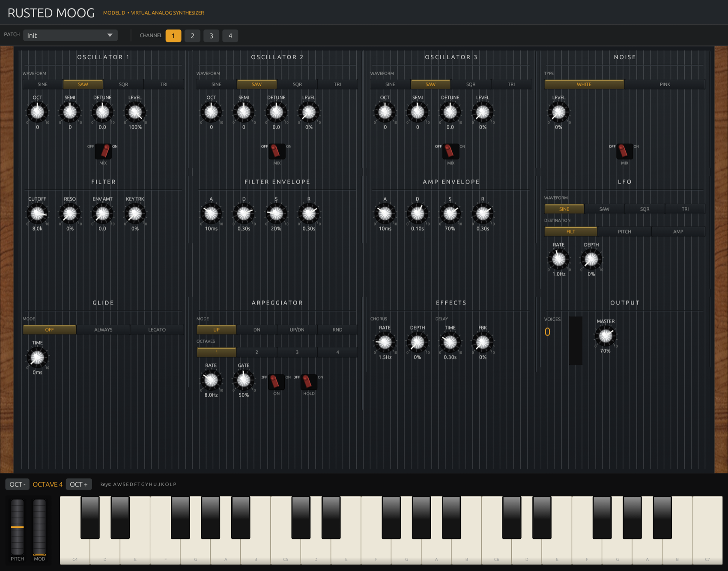Viewport: 728px width, 571px height.
Task: Set Oscillator 2 waveform to TRI
Action: click(337, 84)
